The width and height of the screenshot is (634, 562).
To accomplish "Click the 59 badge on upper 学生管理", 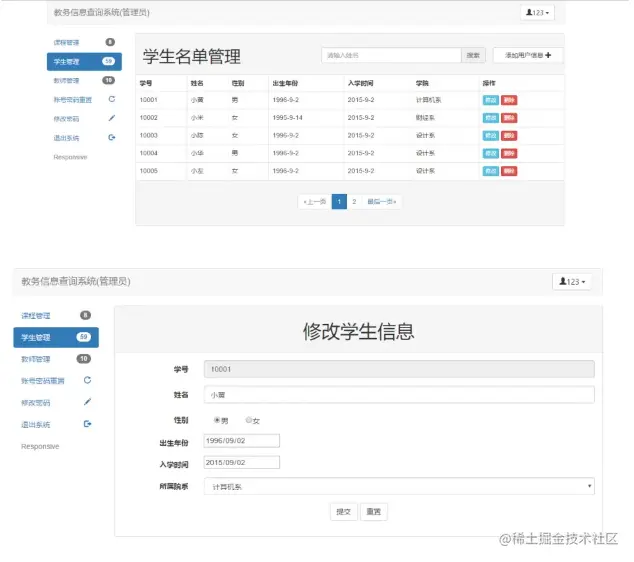I will pos(108,61).
